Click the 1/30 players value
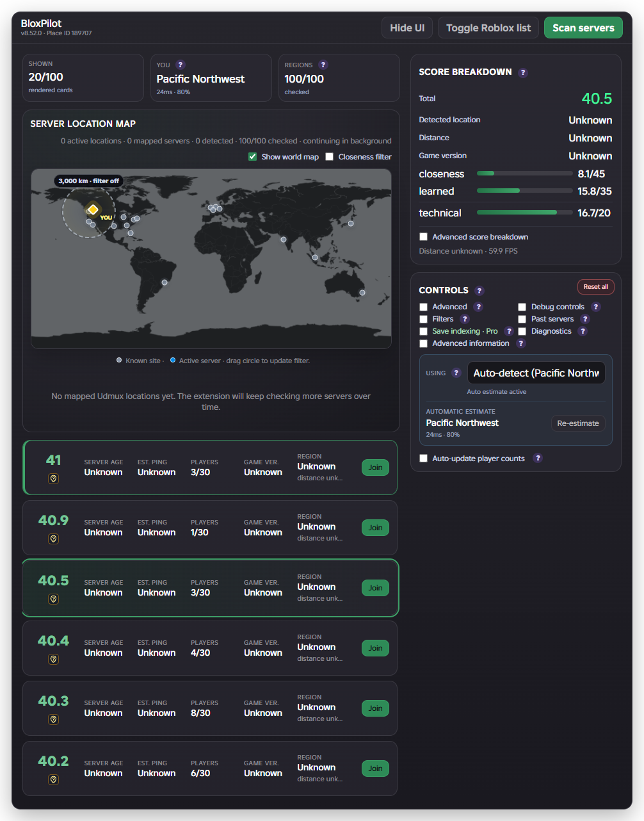The width and height of the screenshot is (644, 821). [x=200, y=532]
